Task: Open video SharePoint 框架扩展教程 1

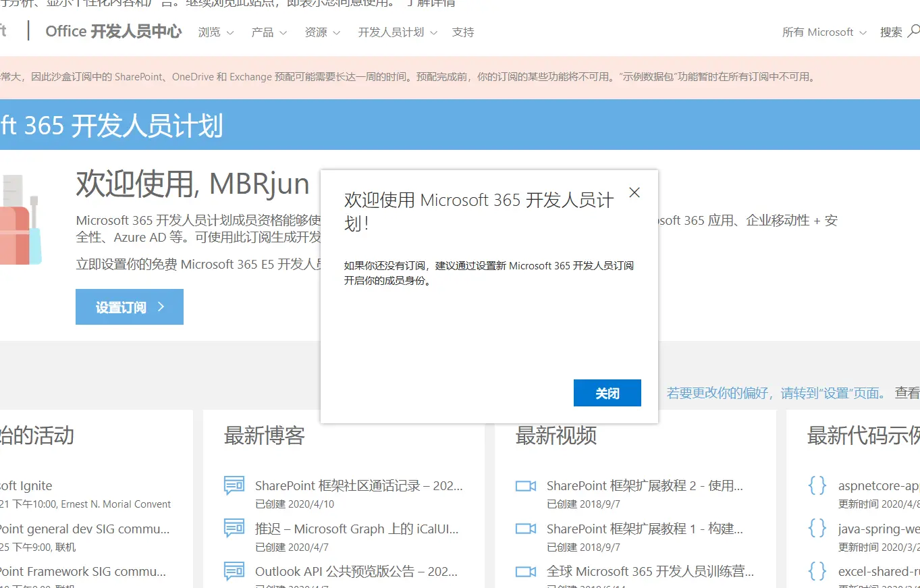Action: 645,529
